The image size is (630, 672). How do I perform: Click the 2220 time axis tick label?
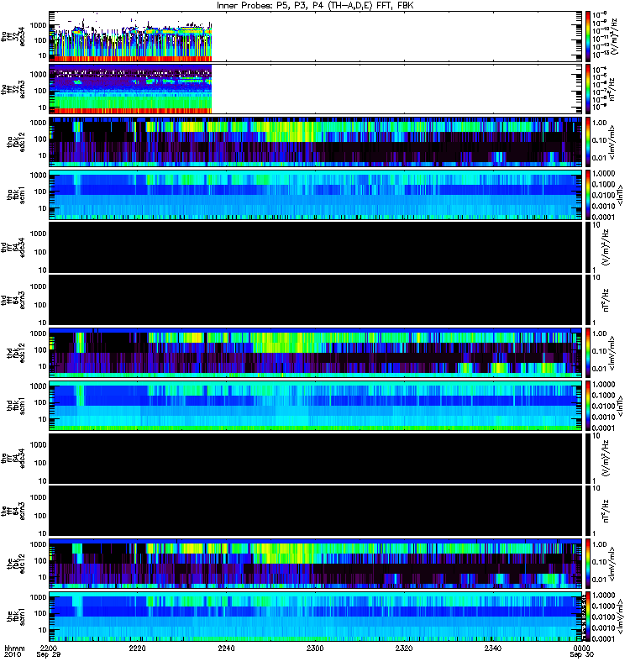coord(138,648)
